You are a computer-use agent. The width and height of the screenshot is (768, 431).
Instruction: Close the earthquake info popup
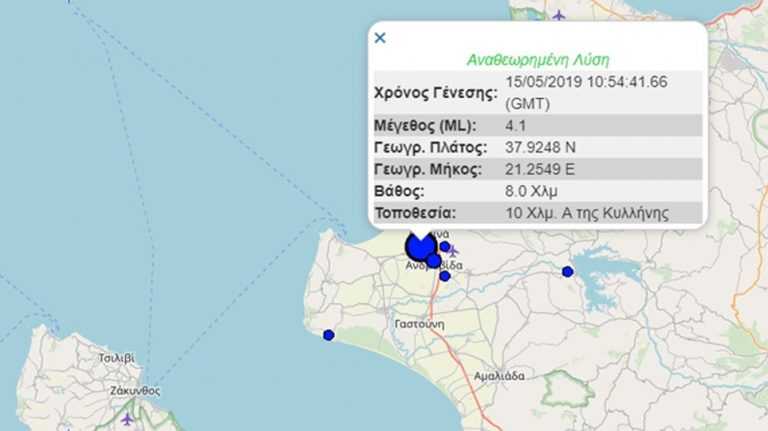point(379,38)
